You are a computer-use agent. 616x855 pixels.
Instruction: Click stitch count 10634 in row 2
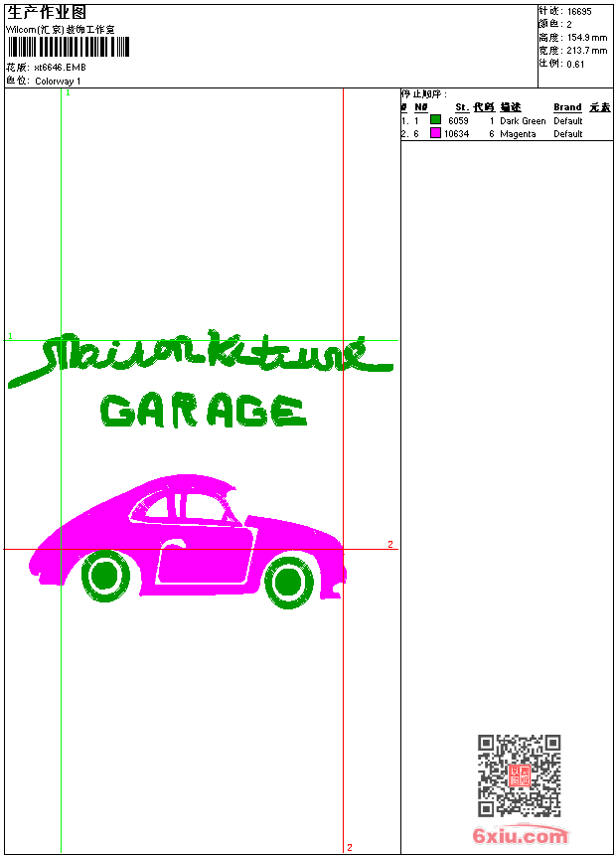(x=456, y=134)
